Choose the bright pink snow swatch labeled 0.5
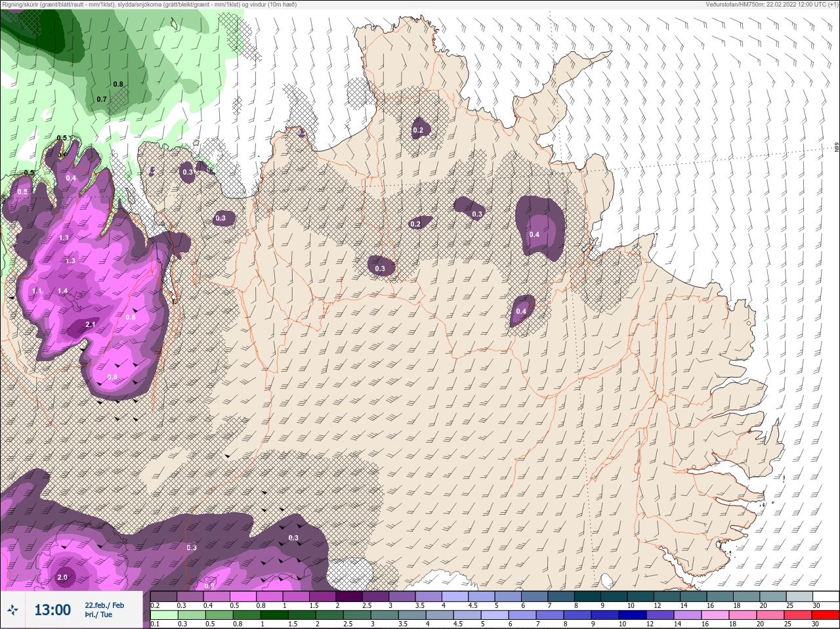840x629 pixels. coord(243,596)
